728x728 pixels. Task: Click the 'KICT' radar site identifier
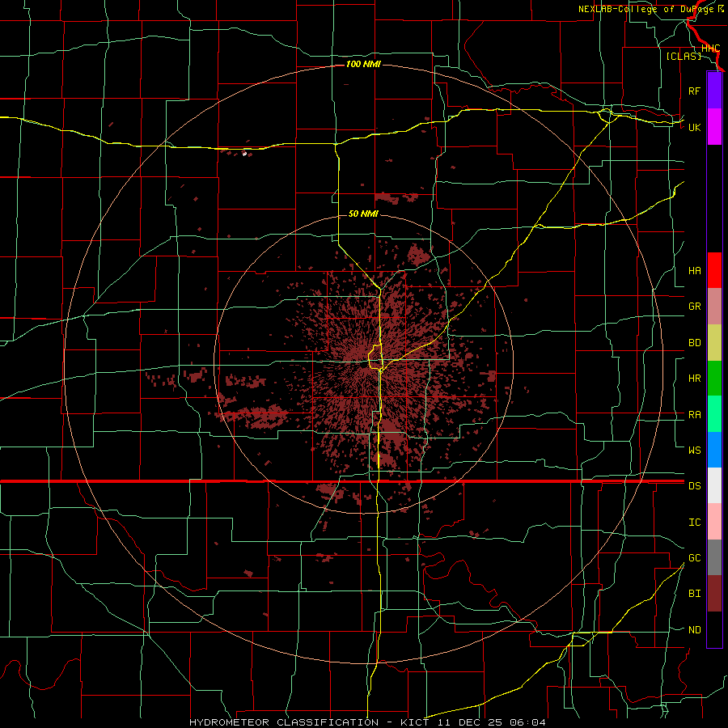pyautogui.click(x=415, y=722)
